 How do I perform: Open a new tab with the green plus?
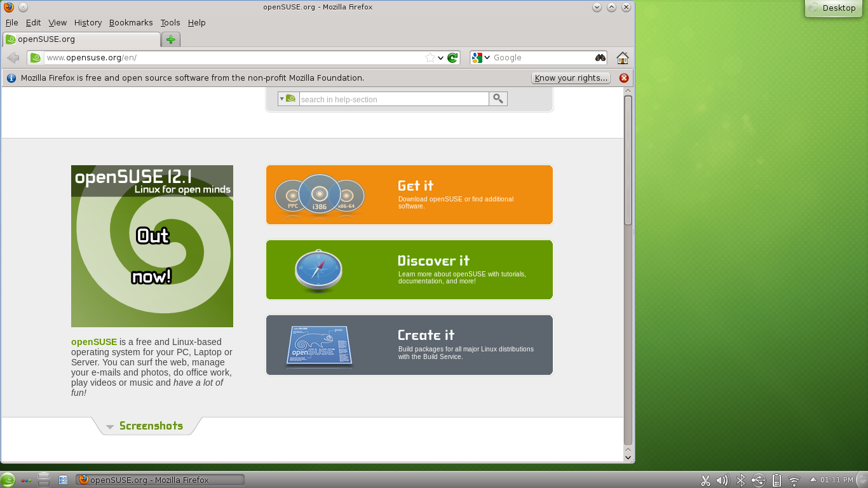pyautogui.click(x=171, y=39)
